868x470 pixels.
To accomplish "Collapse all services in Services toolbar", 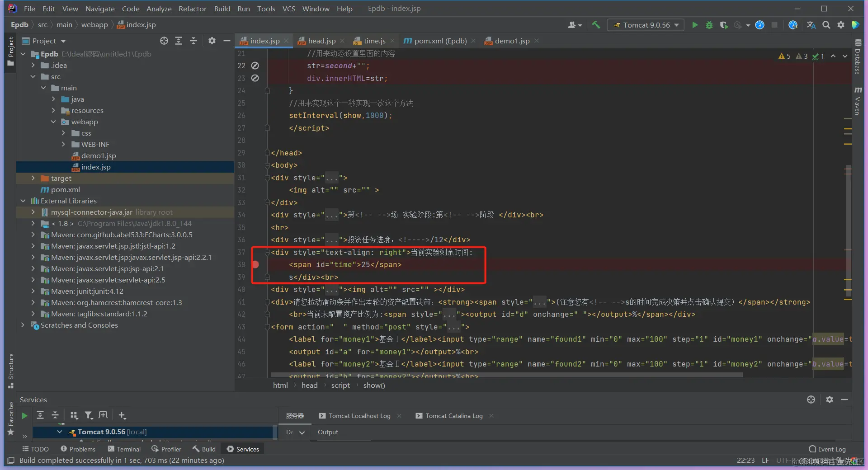I will point(55,415).
